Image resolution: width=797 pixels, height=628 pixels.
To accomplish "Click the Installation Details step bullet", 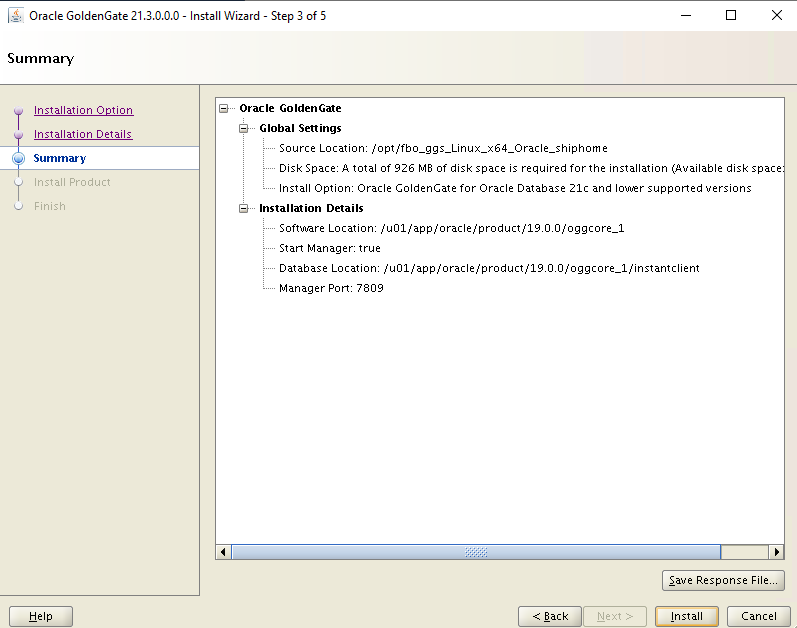I will (x=19, y=134).
